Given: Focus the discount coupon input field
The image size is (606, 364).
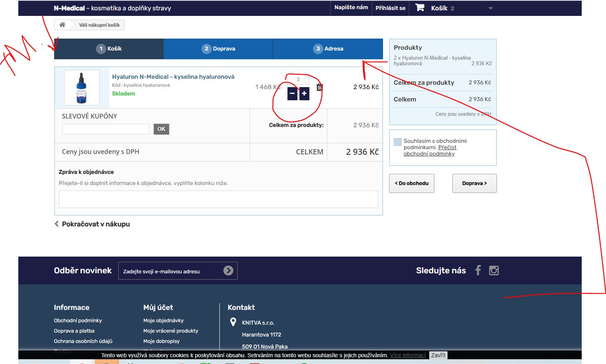Looking at the screenshot, I should coord(106,129).
